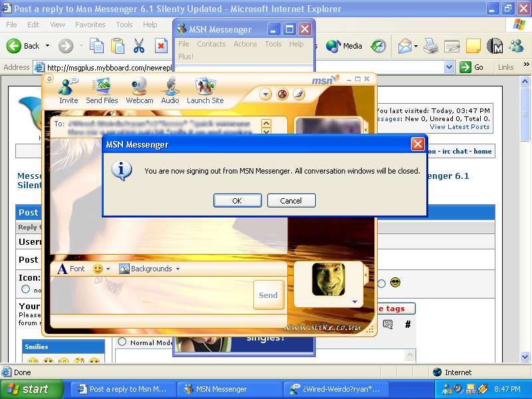532x399 pixels.
Task: Start Webcam from the conversation toolbar
Action: coord(140,90)
